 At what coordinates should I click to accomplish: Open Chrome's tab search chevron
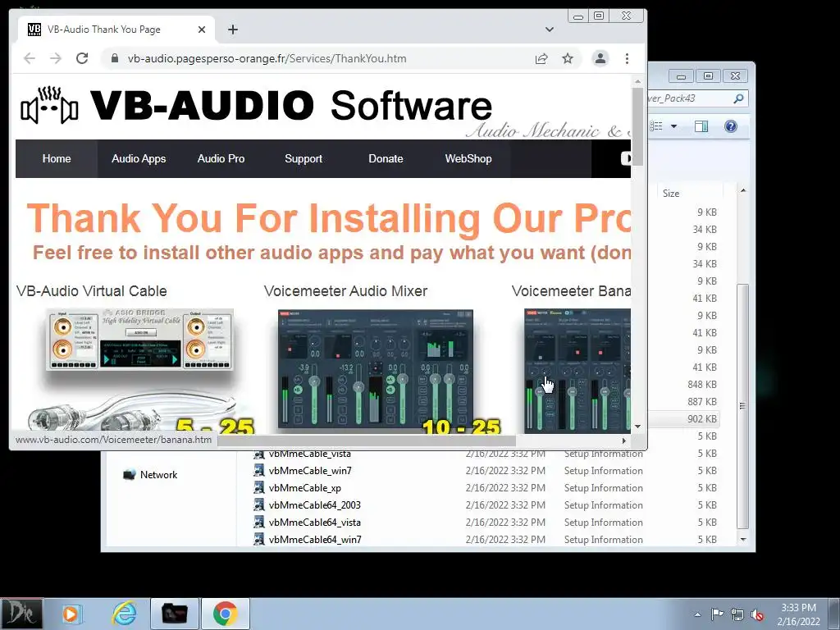(x=549, y=30)
